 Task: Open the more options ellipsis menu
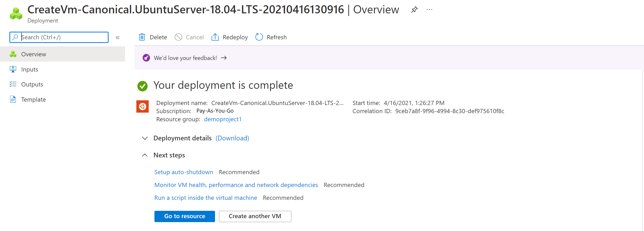[x=430, y=10]
